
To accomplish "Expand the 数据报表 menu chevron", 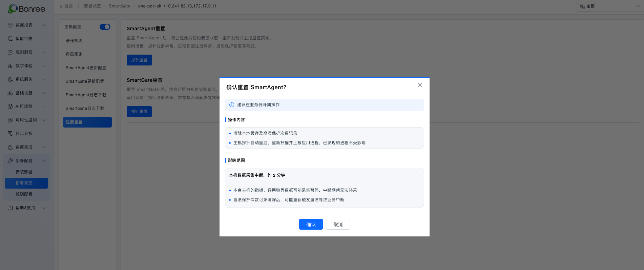I will point(44,25).
